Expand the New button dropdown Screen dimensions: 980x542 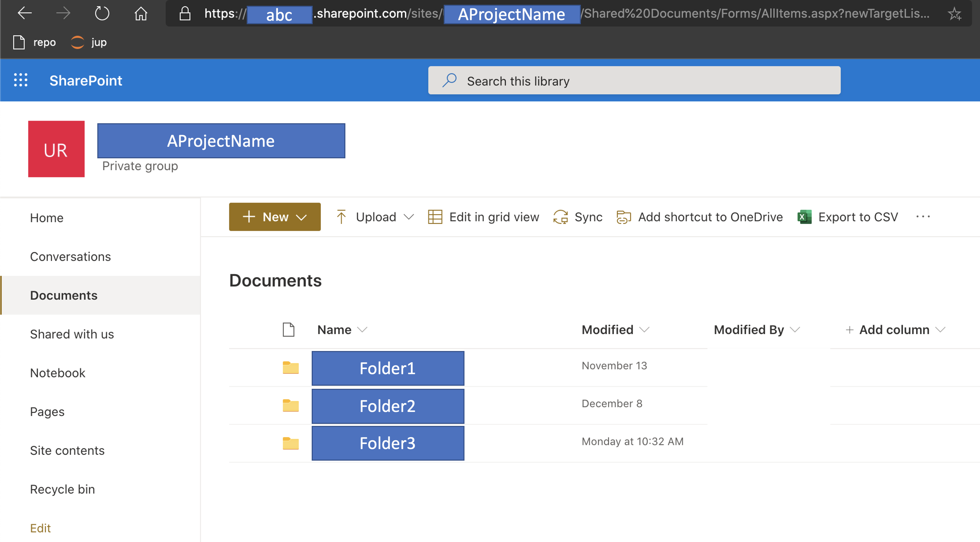301,217
